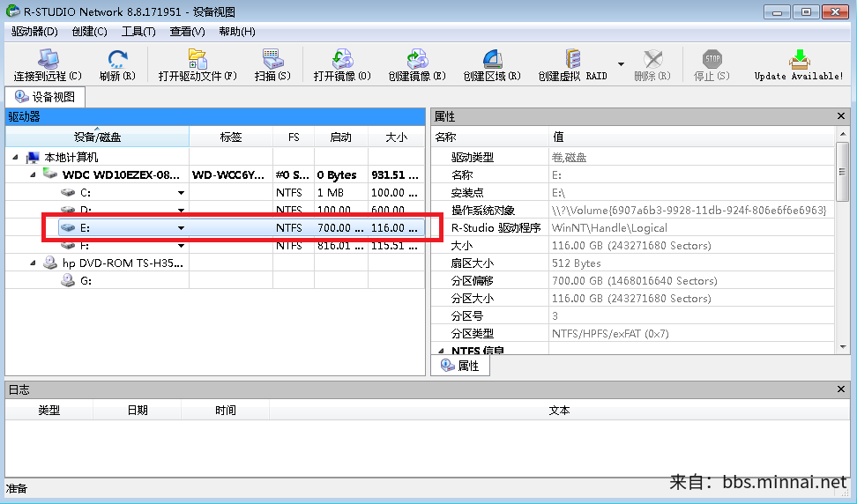Open the 驱动器(D) menu
Screen dimensions: 857x504
[x=35, y=32]
